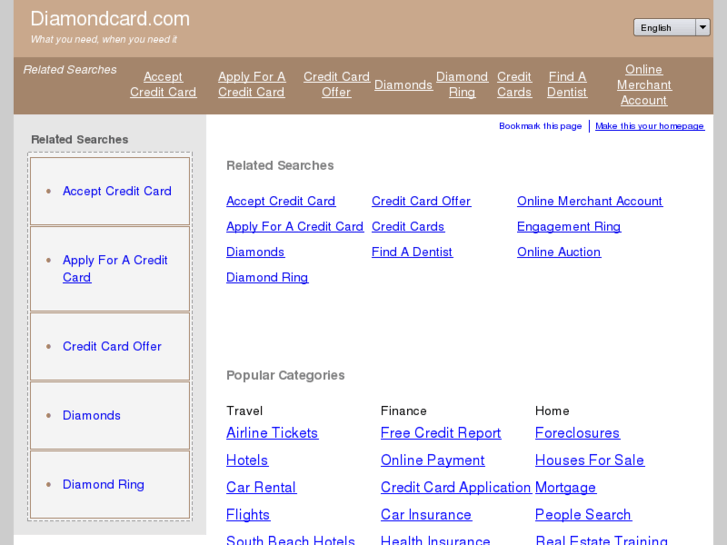Select Credit Card Offer in top bar
727x545 pixels.
336,84
